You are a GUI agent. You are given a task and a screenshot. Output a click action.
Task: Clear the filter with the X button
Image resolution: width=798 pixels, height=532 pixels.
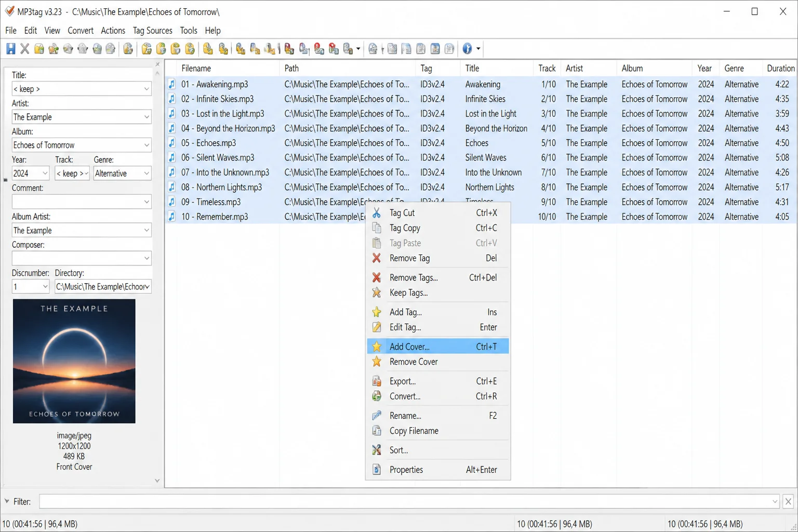788,502
